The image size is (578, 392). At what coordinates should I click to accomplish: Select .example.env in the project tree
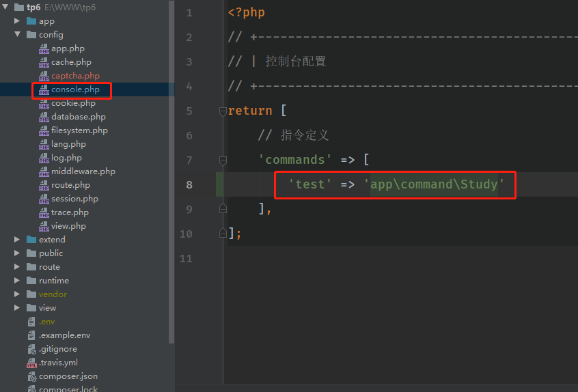64,335
